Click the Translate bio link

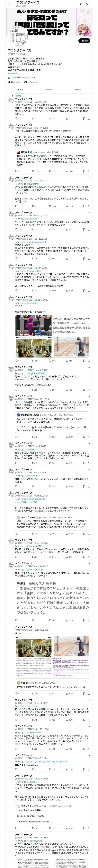[x=14, y=73]
